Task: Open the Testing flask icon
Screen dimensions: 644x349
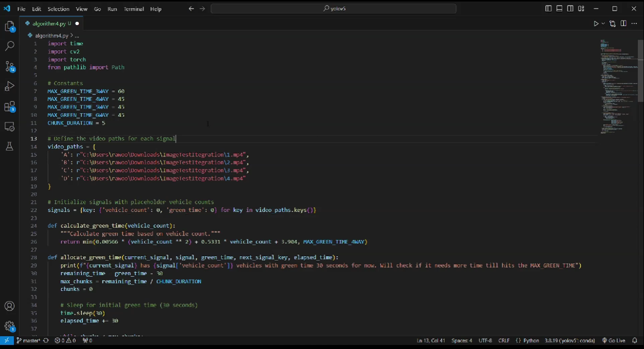Action: [9, 146]
